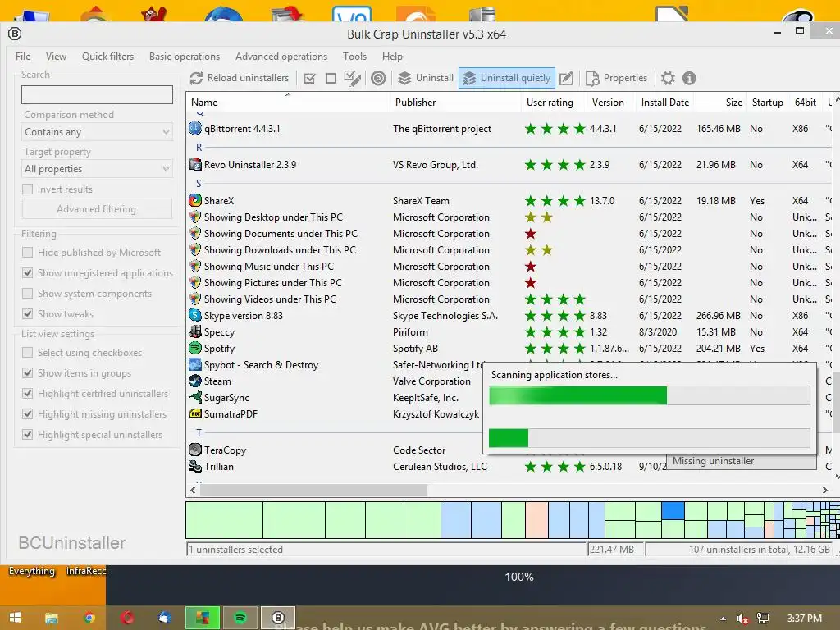Click the Steam row icon
Screen dimensions: 840x630
point(195,381)
